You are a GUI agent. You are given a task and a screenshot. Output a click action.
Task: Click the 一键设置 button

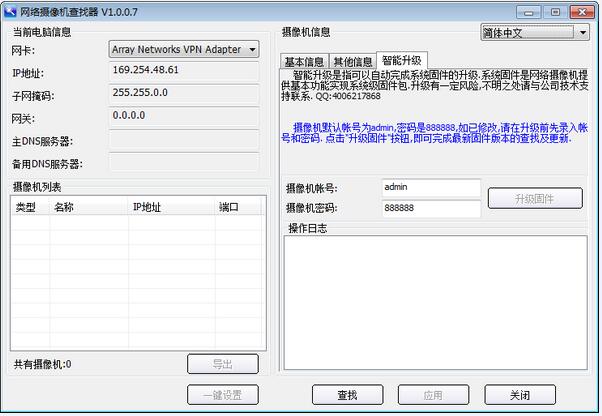[x=223, y=395]
